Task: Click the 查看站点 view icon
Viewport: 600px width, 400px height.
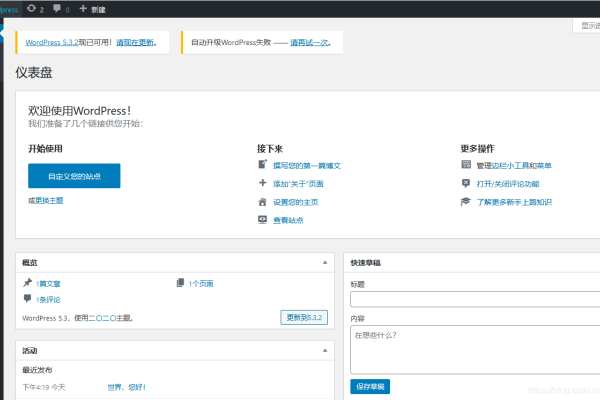Action: [262, 219]
